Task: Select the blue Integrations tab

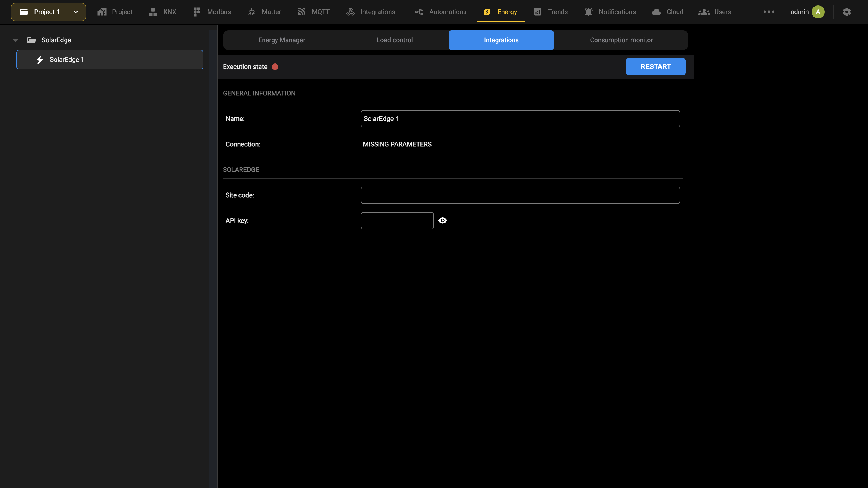Action: tap(501, 40)
